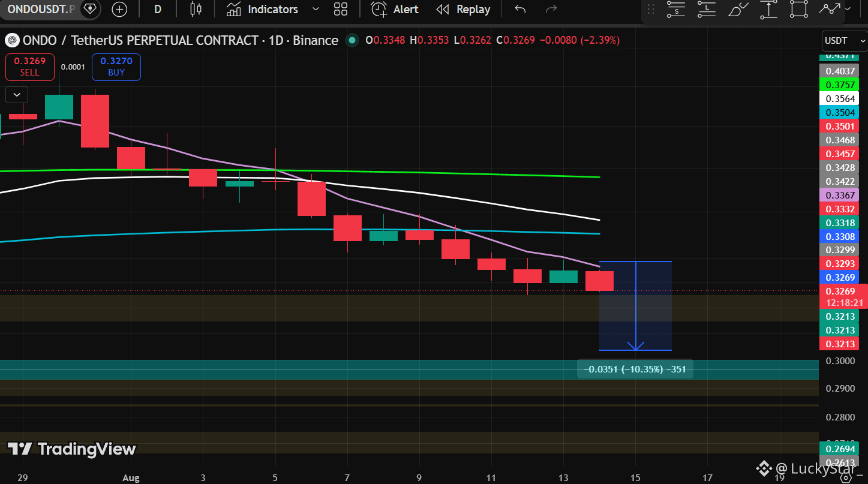Viewport: 868px width, 484px height.
Task: Click the red 0.3332 price label
Action: (839, 209)
